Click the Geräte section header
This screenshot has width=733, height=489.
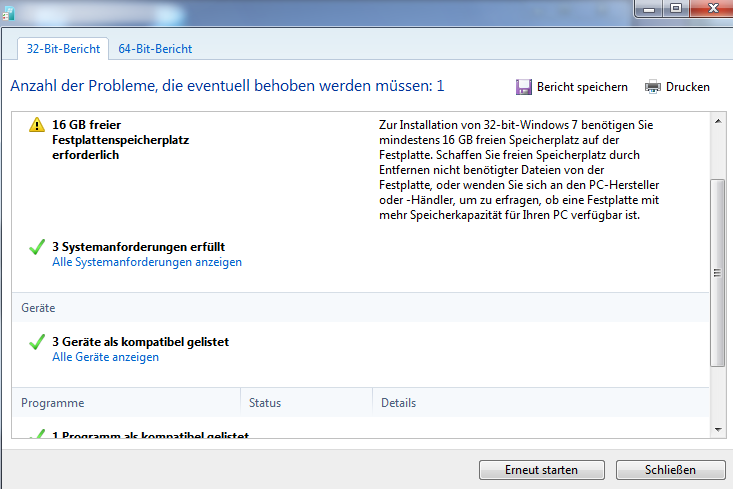pyautogui.click(x=360, y=308)
